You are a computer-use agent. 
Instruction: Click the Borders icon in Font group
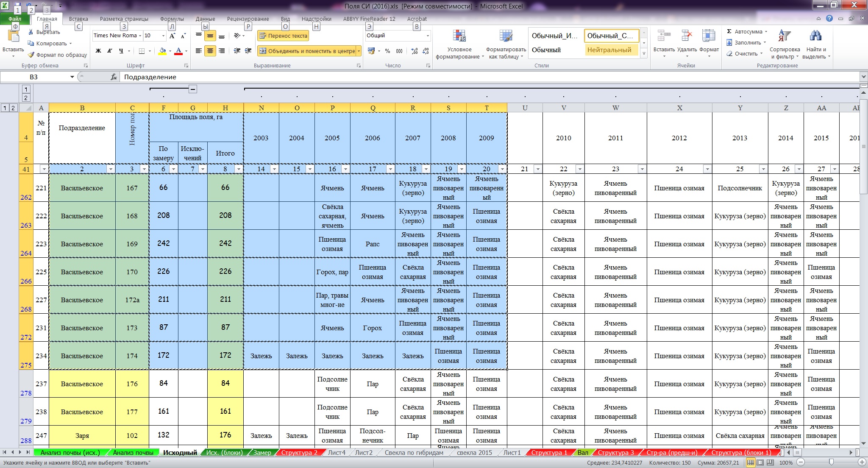pyautogui.click(x=142, y=51)
